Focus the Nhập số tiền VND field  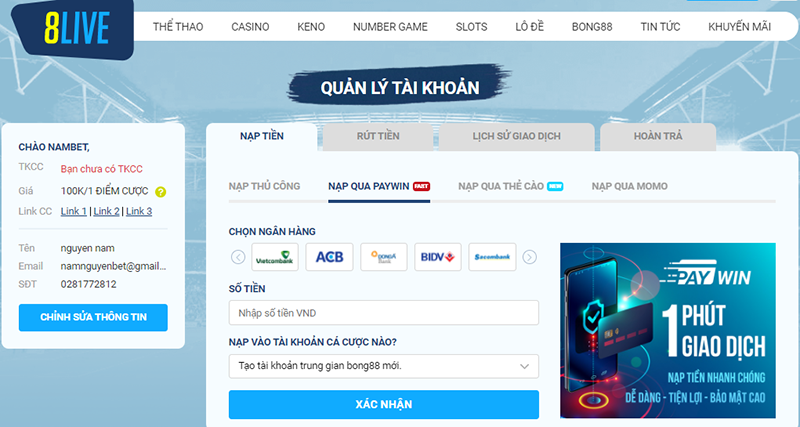(384, 313)
